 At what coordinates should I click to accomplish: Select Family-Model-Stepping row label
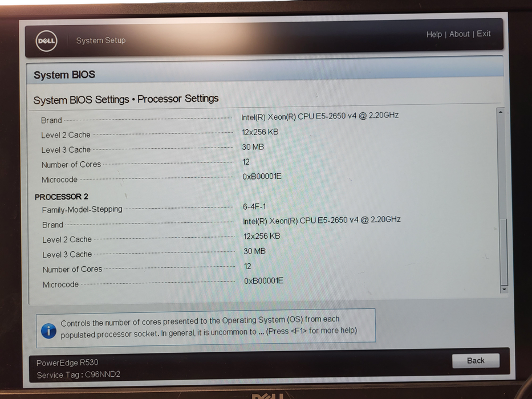click(82, 210)
